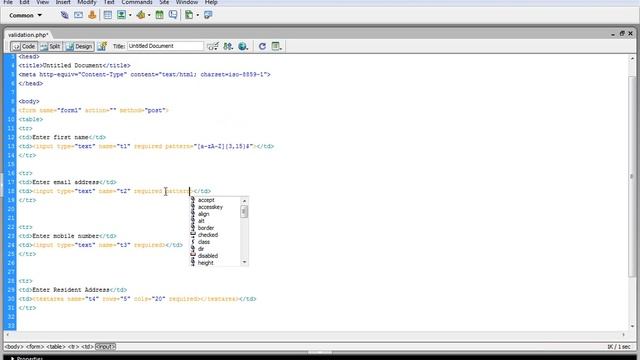Open the Common insert category dropdown
The width and height of the screenshot is (640, 360).
25,16
